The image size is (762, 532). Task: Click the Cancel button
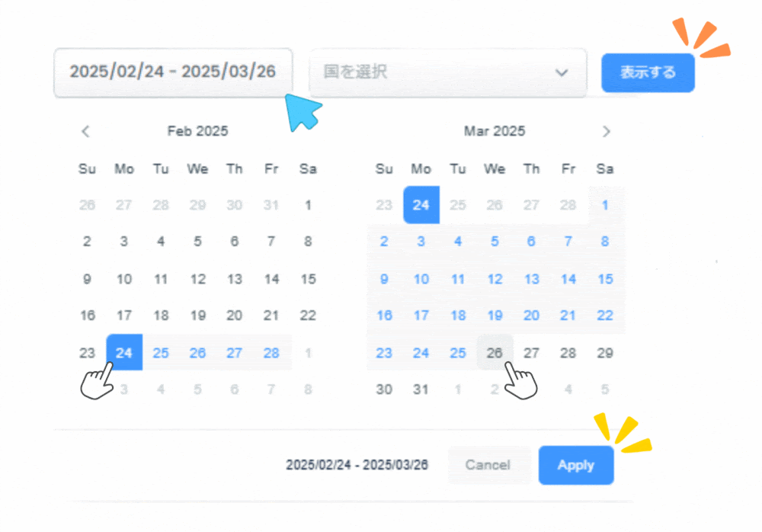coord(488,465)
